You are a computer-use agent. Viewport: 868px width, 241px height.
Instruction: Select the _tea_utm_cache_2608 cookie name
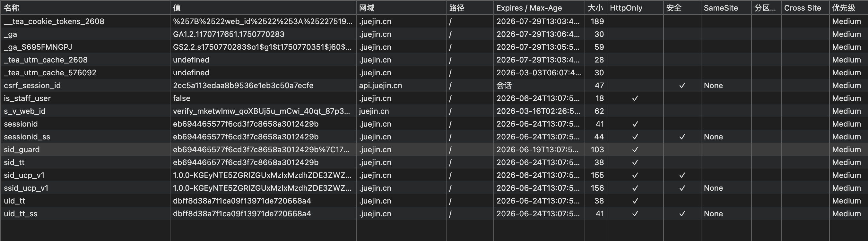(x=46, y=60)
